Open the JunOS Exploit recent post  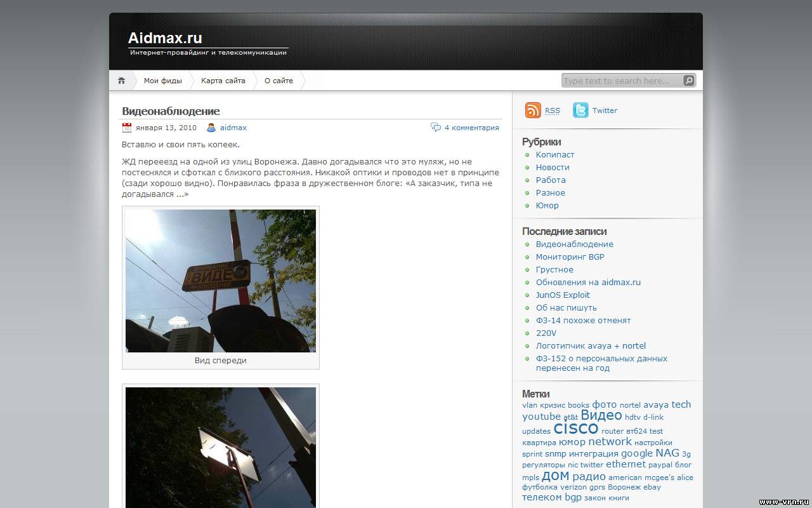pyautogui.click(x=563, y=295)
